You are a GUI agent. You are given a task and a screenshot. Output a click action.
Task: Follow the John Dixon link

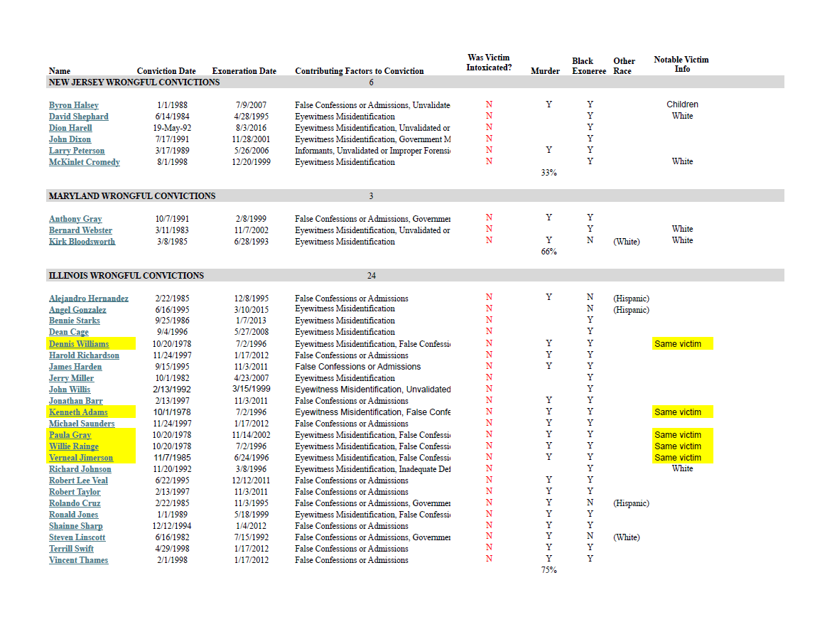coord(70,139)
